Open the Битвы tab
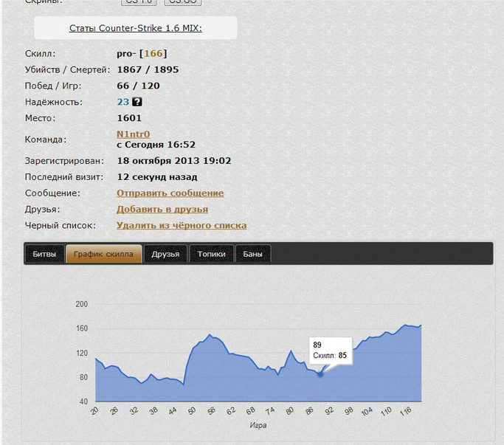504x445 pixels. click(44, 254)
